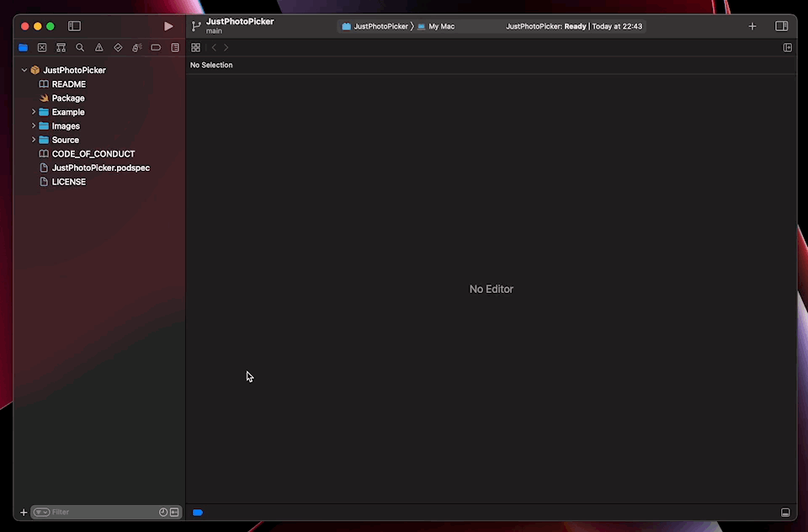
Task: Select the JustPhotoPicker package row
Action: pyautogui.click(x=99, y=70)
